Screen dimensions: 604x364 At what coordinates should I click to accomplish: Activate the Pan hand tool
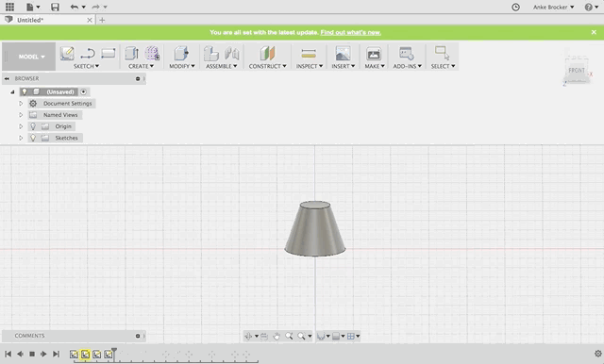(x=277, y=337)
